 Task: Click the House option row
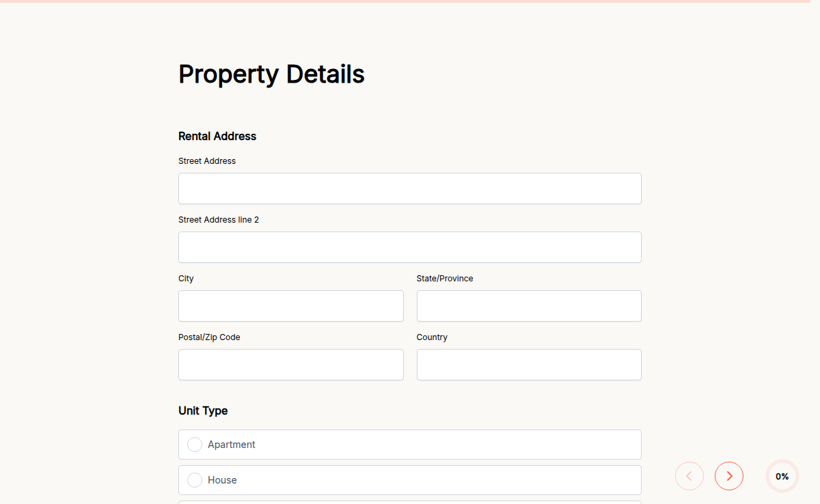click(409, 480)
